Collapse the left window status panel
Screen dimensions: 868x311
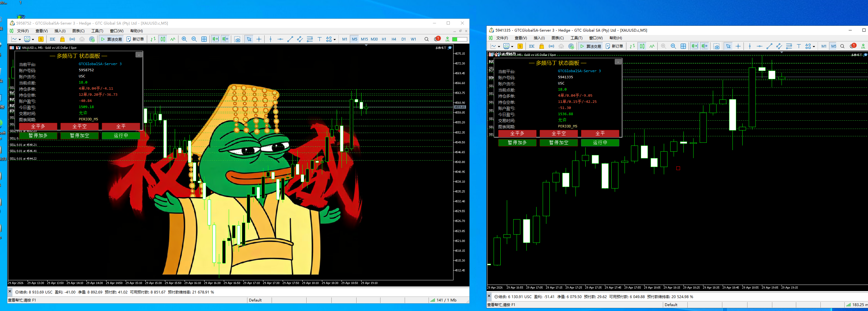[139, 55]
